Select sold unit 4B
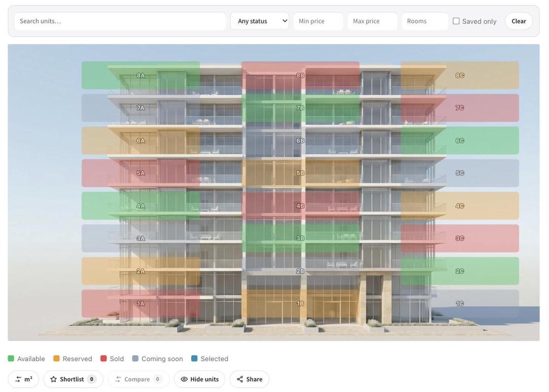 [300, 206]
